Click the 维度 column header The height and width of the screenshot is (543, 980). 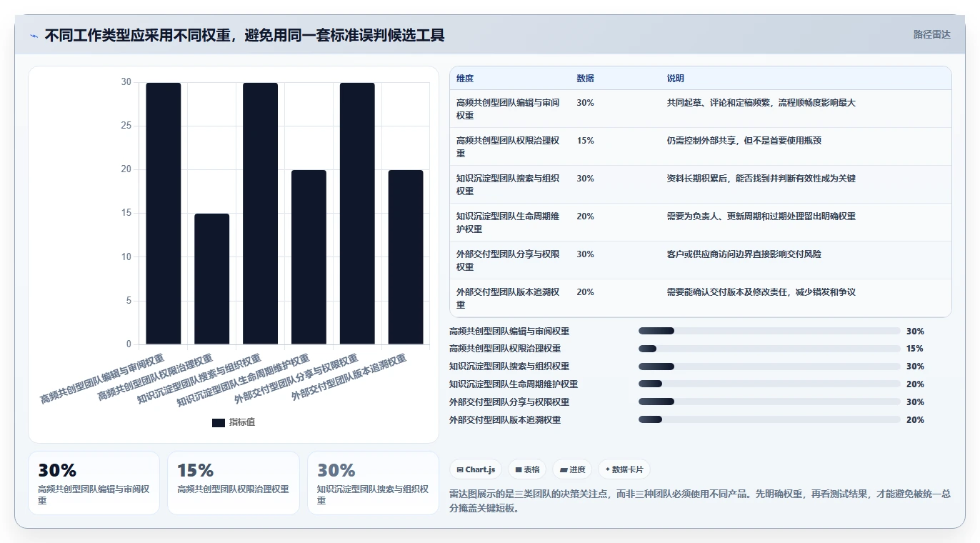[465, 79]
